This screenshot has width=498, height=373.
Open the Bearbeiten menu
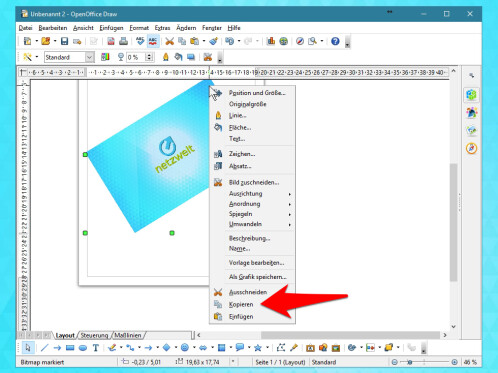click(53, 28)
